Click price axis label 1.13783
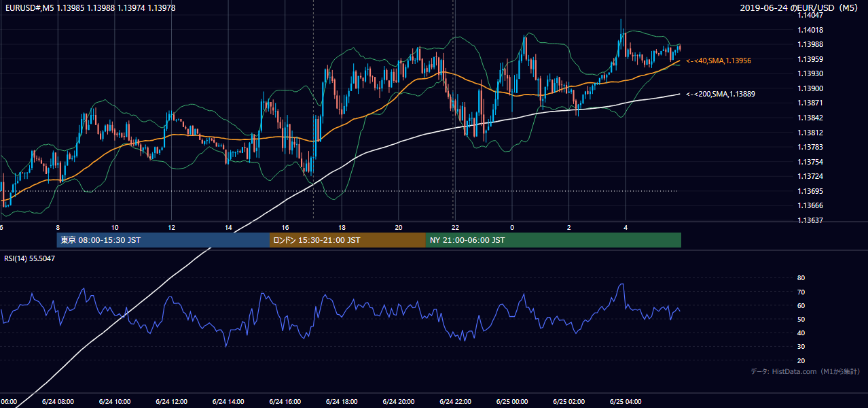 point(810,147)
